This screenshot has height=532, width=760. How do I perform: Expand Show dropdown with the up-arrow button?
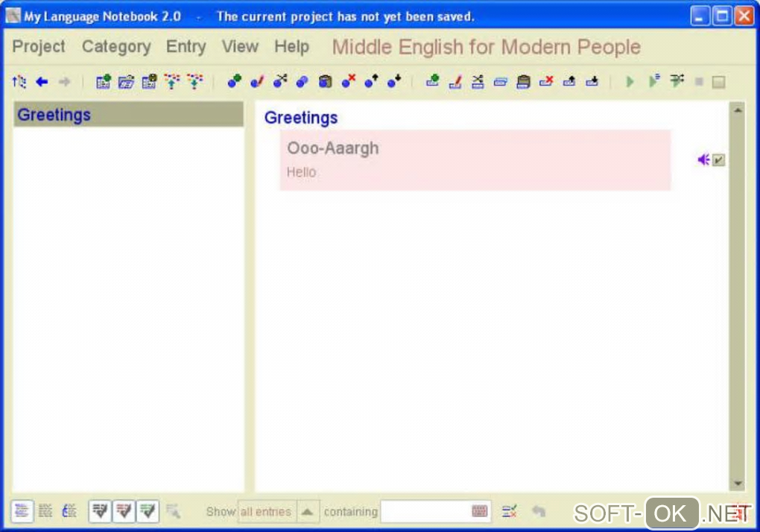[308, 512]
